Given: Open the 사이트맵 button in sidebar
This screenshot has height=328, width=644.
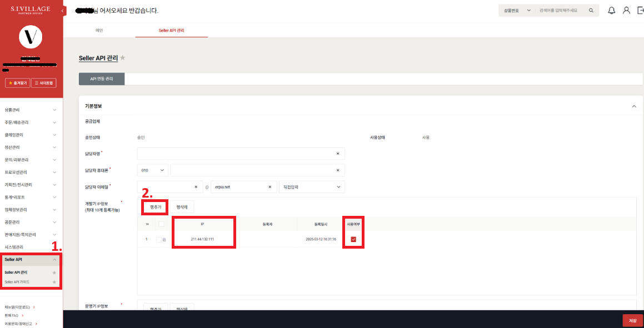Looking at the screenshot, I should (x=44, y=83).
